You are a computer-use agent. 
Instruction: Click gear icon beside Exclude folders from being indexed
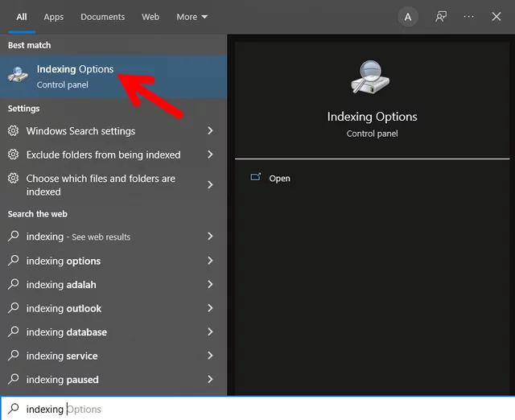pyautogui.click(x=13, y=154)
